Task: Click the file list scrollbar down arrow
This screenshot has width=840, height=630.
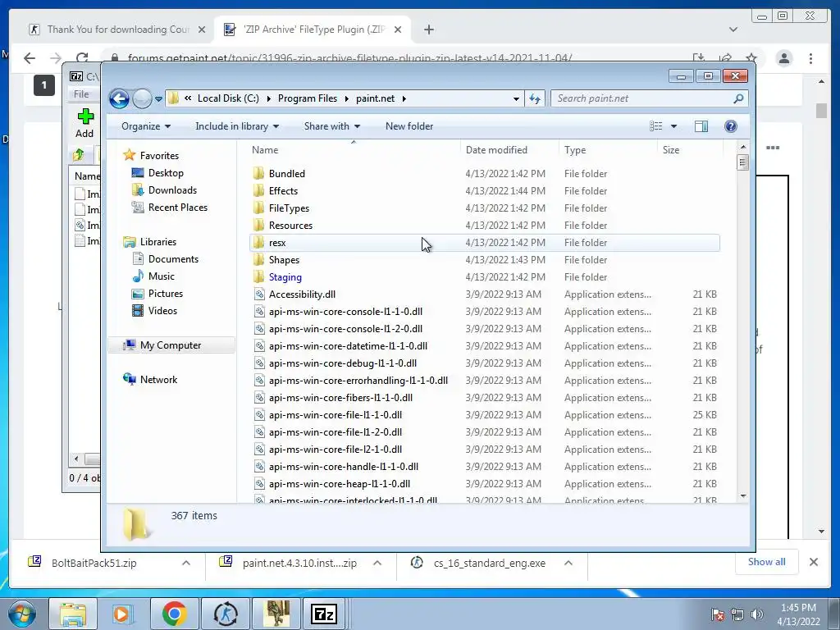Action: coord(742,496)
